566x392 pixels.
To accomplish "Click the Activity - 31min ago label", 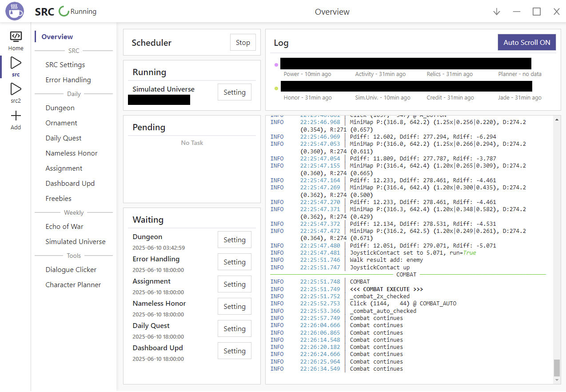I will 380,74.
